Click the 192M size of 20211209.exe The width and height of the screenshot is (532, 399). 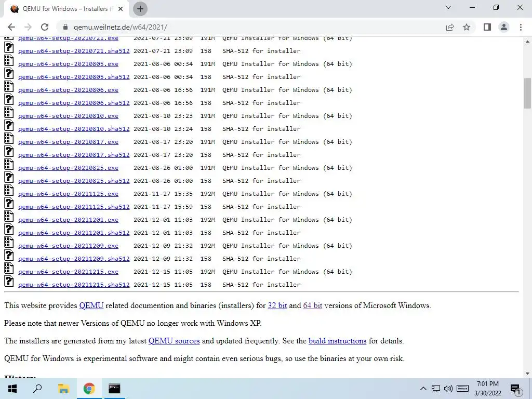pyautogui.click(x=208, y=246)
